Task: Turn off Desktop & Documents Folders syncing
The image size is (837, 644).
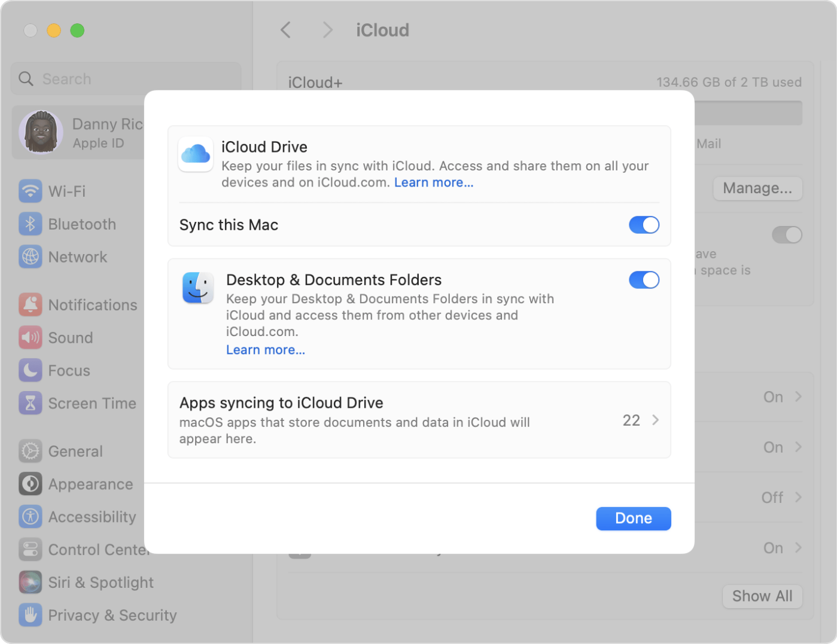Action: (x=644, y=279)
